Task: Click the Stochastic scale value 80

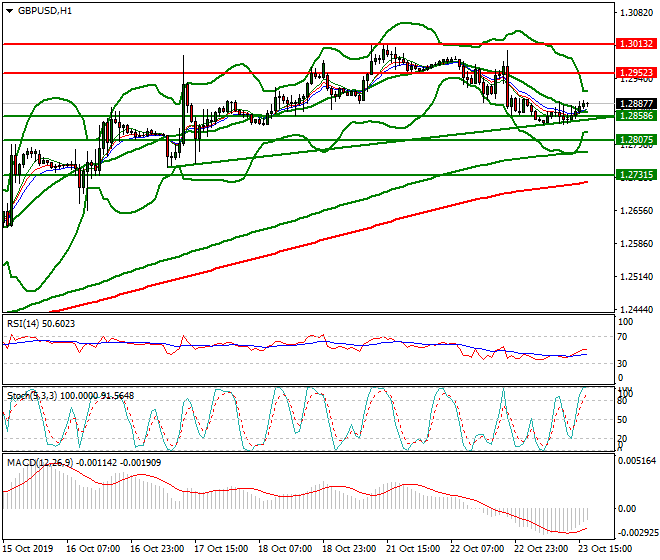Action: pos(622,401)
